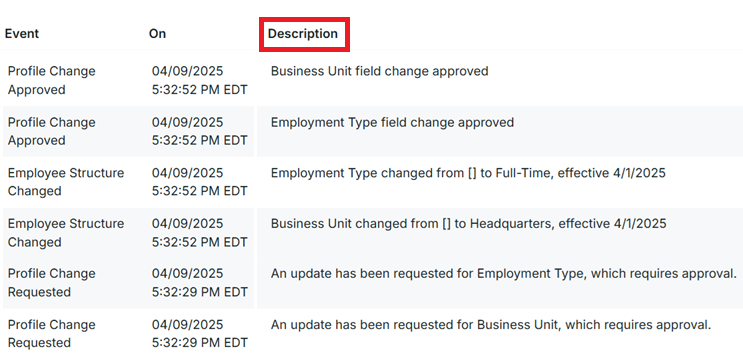The width and height of the screenshot is (743, 362).
Task: Click the On column header
Action: tap(157, 34)
